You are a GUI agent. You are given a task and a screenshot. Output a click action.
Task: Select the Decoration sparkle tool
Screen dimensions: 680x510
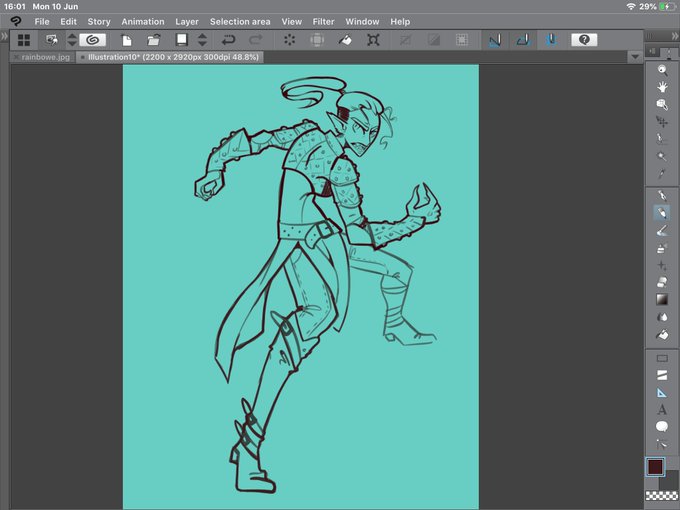(662, 265)
